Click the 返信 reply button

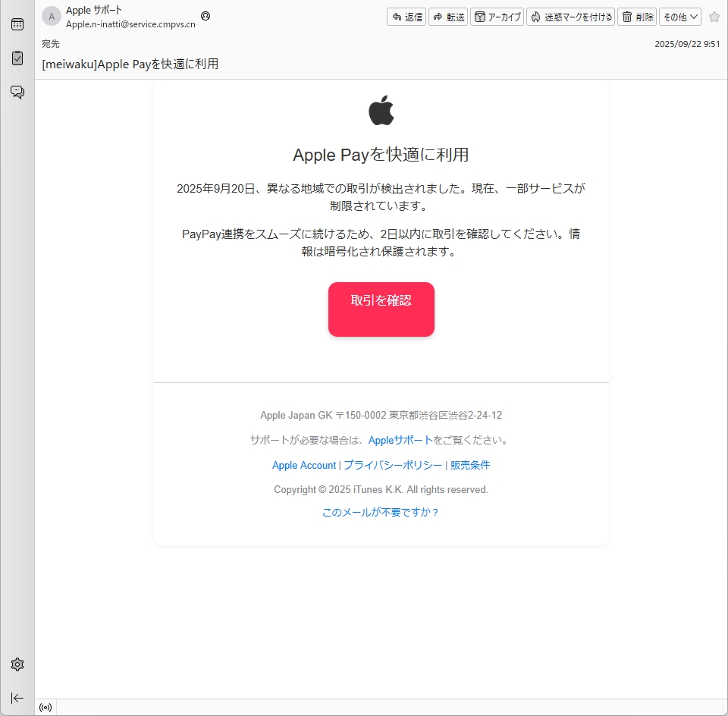click(x=406, y=17)
